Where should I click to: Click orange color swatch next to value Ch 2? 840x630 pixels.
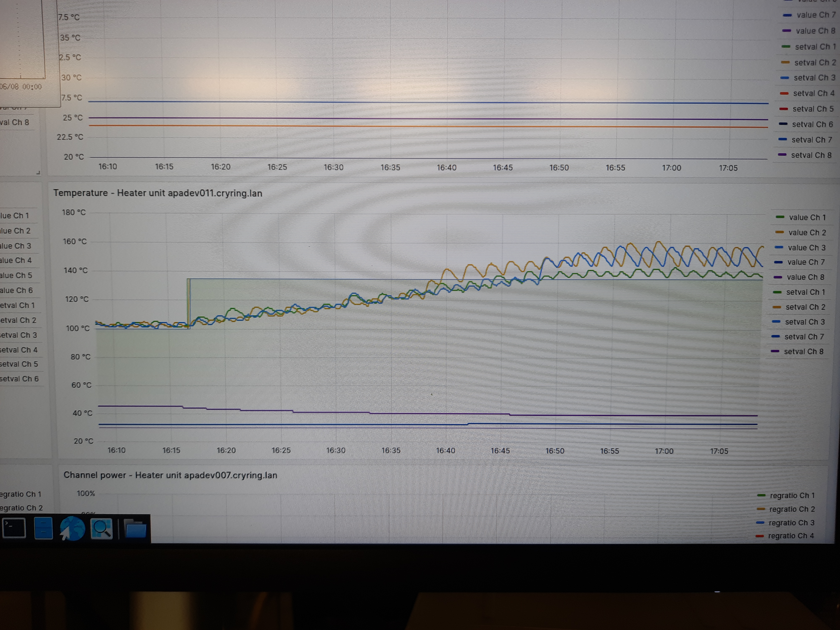click(779, 232)
